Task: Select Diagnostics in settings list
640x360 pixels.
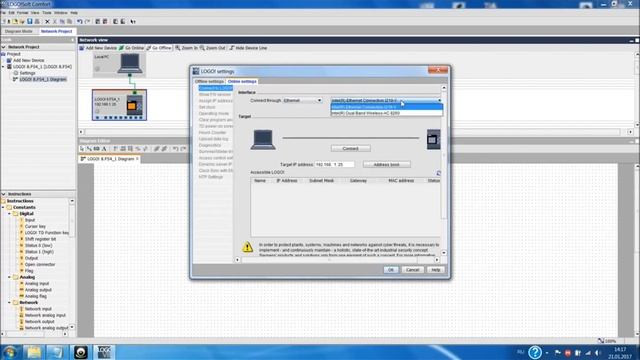Action: tap(210, 145)
